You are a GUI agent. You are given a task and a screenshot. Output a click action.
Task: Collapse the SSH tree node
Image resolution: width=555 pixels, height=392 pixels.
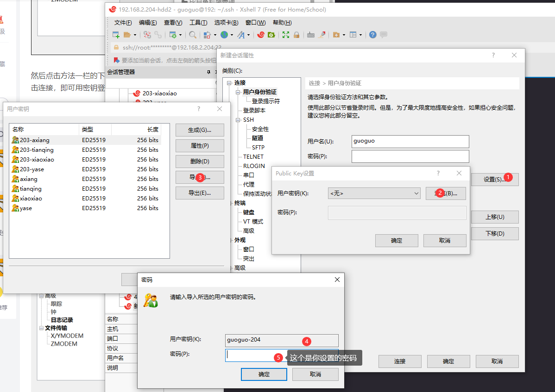click(x=238, y=120)
